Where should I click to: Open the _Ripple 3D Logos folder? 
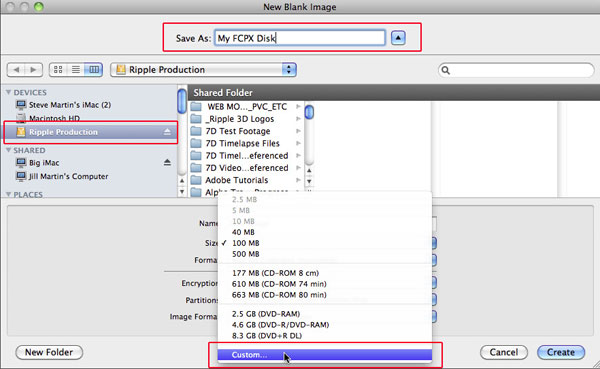(x=246, y=119)
